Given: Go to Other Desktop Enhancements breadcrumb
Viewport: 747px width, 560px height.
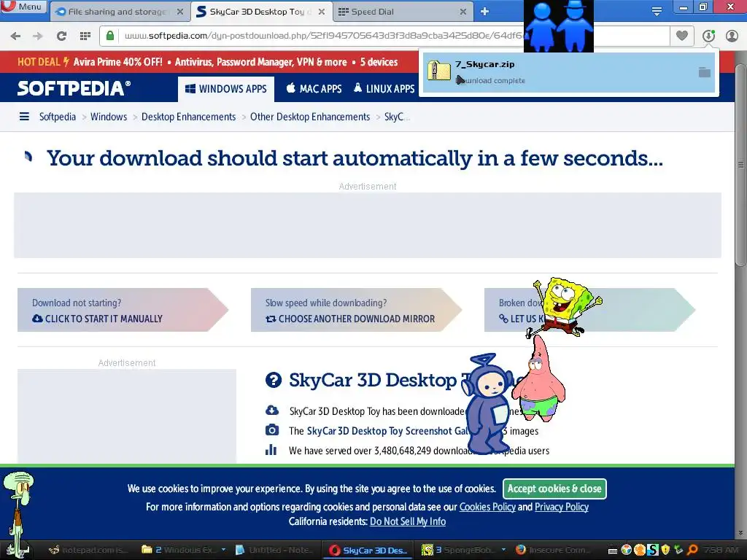Looking at the screenshot, I should (310, 117).
